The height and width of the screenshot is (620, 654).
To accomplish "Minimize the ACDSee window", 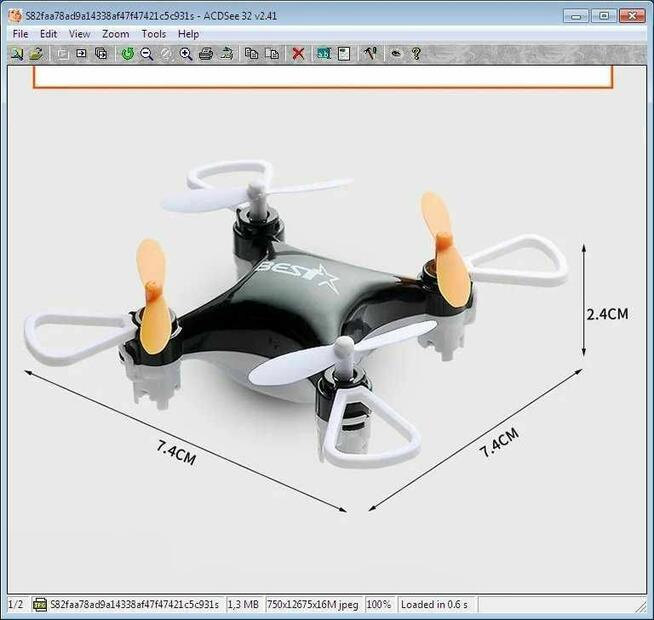I will pyautogui.click(x=576, y=16).
